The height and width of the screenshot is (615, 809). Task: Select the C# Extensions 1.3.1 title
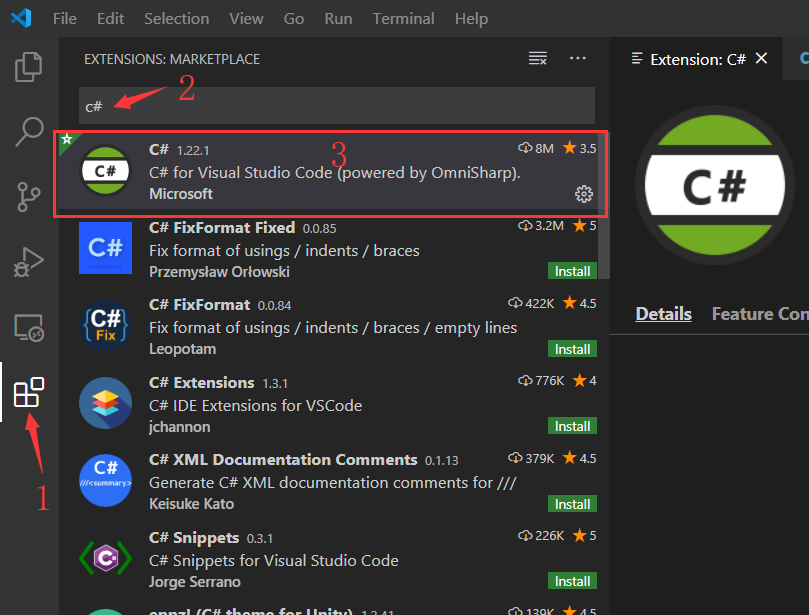coord(201,383)
